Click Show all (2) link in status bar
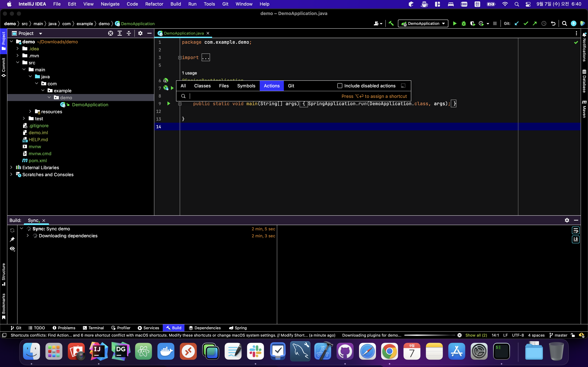Image resolution: width=588 pixels, height=367 pixels. [476, 335]
